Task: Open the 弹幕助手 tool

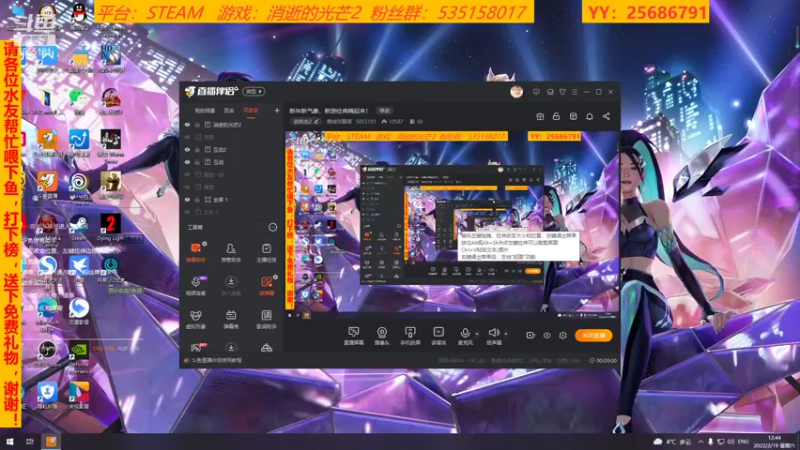Action: coord(195,252)
